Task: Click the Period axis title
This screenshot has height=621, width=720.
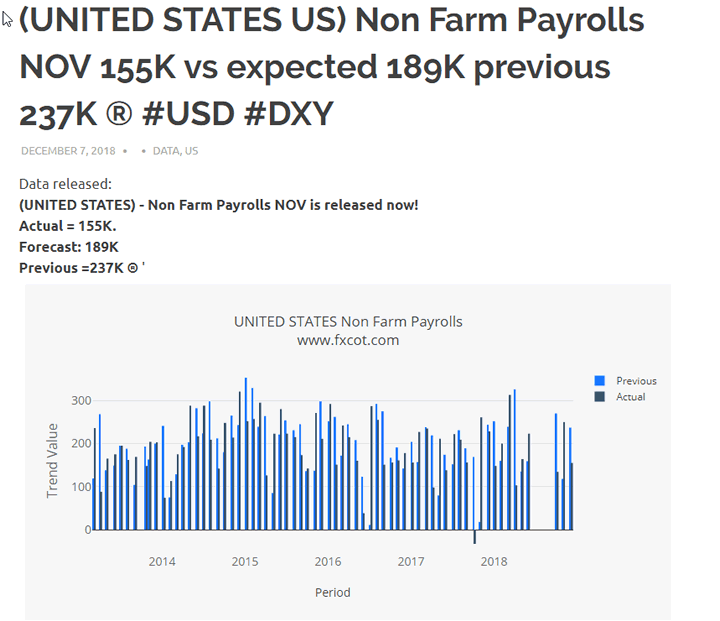Action: click(333, 593)
